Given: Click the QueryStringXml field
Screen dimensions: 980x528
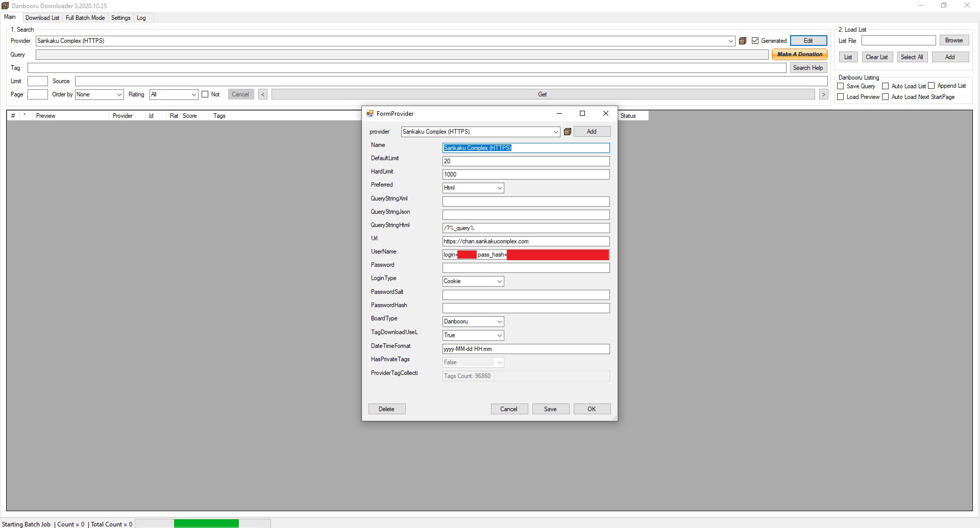Looking at the screenshot, I should point(526,202).
